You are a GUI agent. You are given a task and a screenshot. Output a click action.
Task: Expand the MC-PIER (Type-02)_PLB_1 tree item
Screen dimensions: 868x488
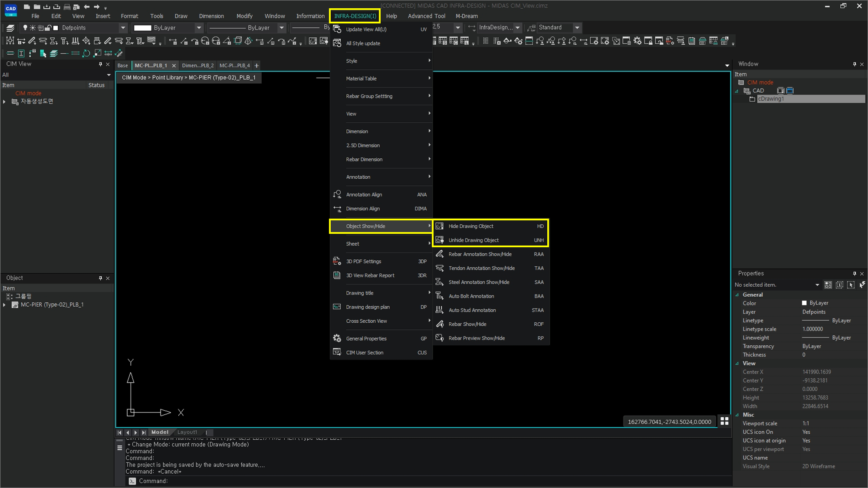[x=4, y=305]
